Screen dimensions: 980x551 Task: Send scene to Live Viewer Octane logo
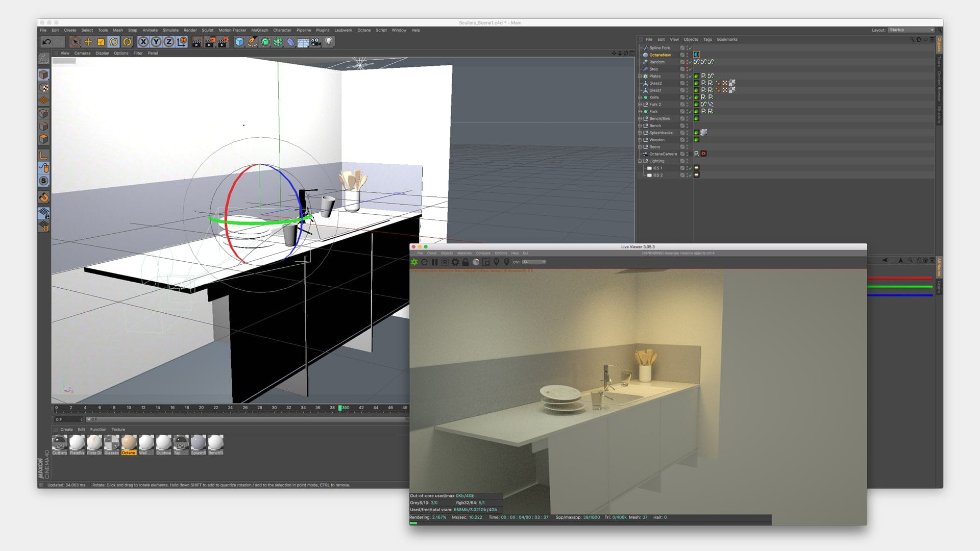414,262
